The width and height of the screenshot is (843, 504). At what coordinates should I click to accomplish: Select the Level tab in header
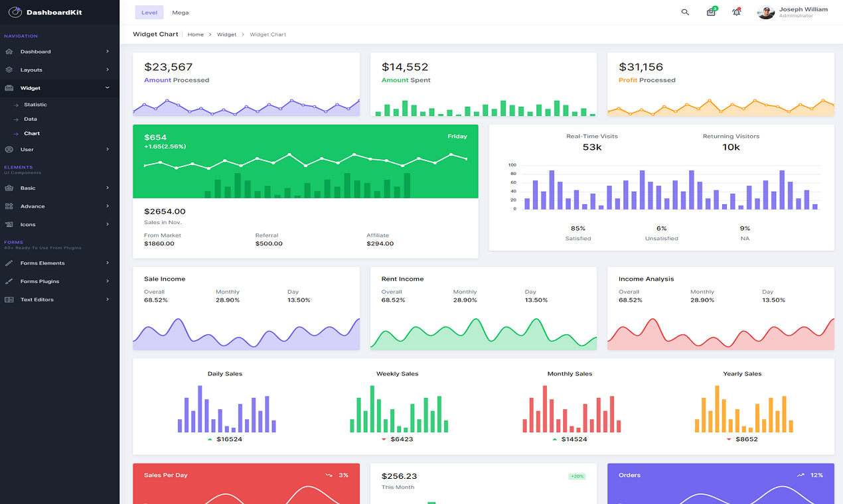click(149, 12)
